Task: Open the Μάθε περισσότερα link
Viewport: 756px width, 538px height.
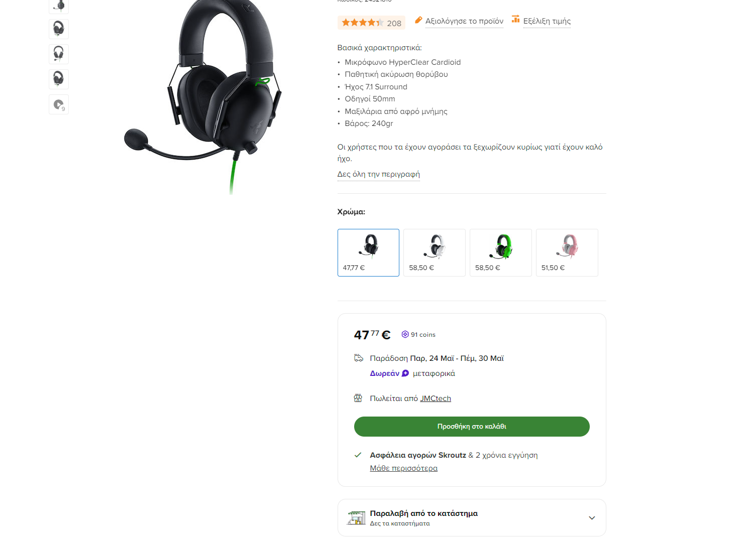Action: pyautogui.click(x=404, y=468)
